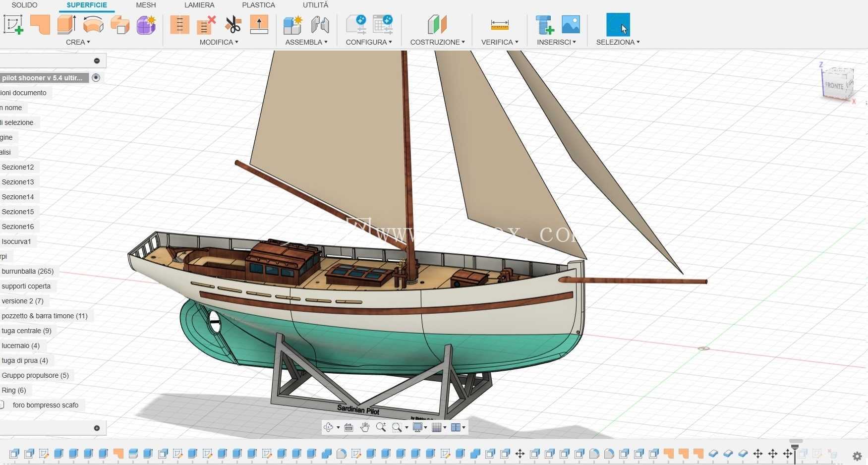868x465 pixels.
Task: Go to the LAMIERA tab
Action: coord(199,5)
